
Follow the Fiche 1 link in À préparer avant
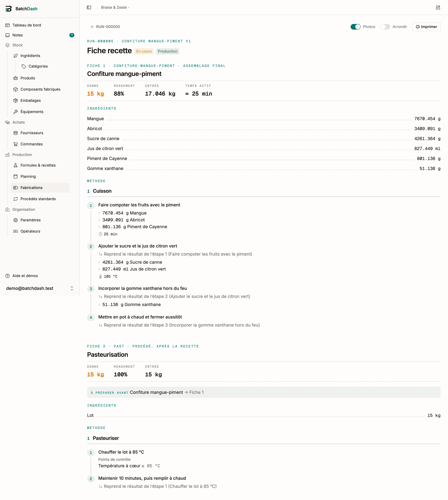tap(196, 392)
